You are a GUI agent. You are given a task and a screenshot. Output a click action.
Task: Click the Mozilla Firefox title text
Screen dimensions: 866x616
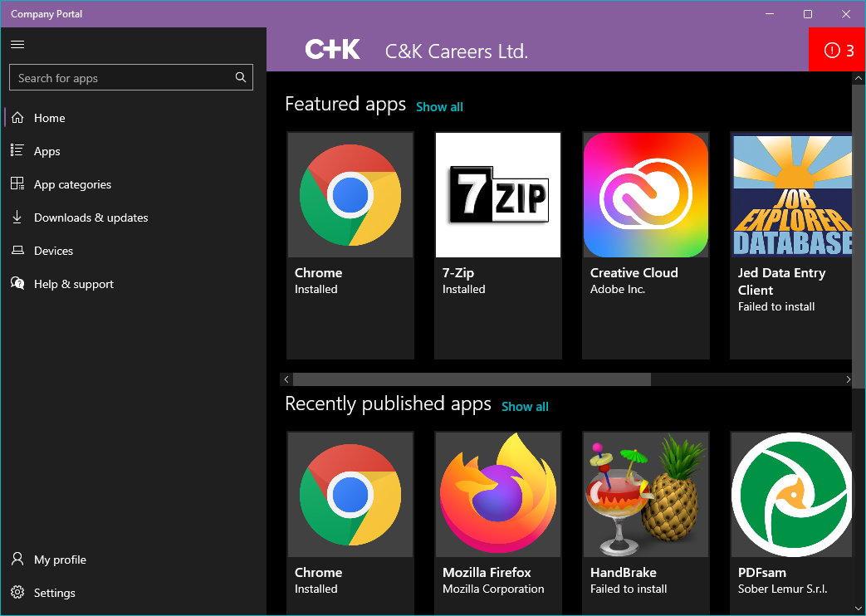[x=487, y=572]
